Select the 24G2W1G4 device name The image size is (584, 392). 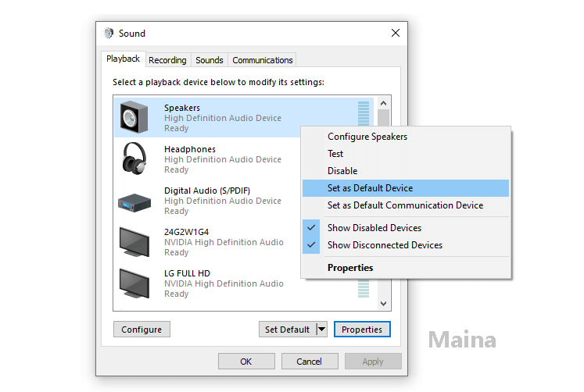[186, 232]
